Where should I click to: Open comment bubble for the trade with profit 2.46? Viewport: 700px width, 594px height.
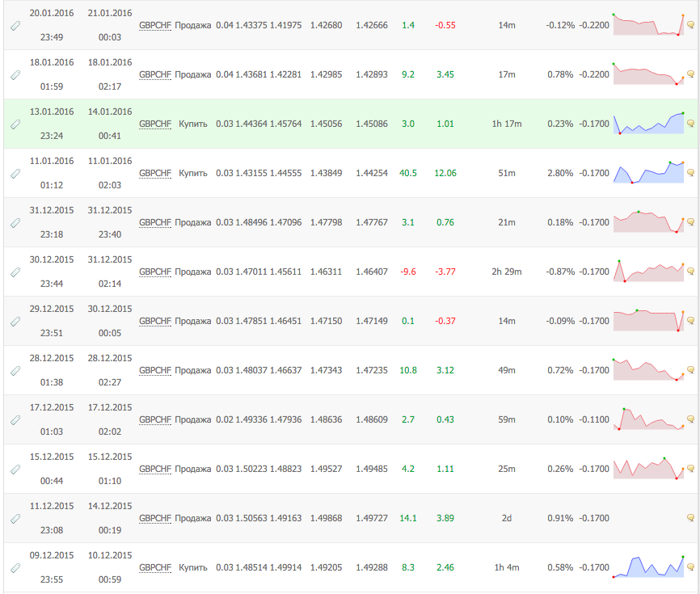[690, 567]
